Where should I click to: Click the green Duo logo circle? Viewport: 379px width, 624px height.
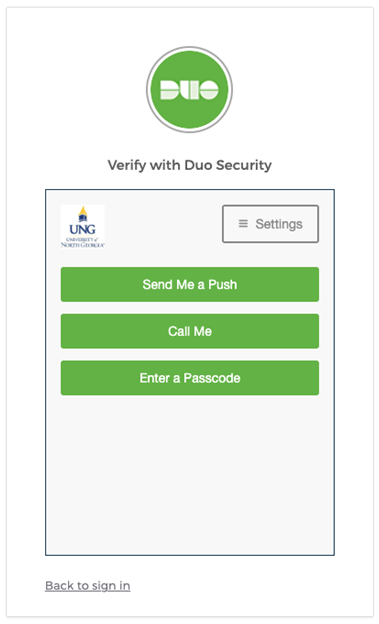[x=190, y=90]
